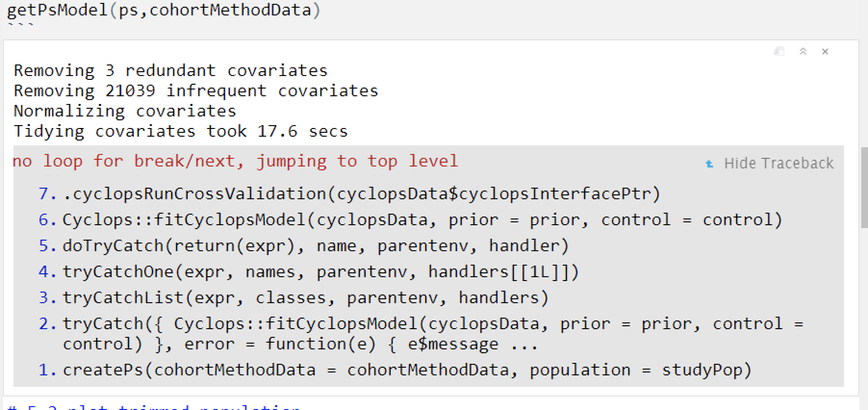Collapse the chunk output with double chevron
868x410 pixels.
[803, 51]
